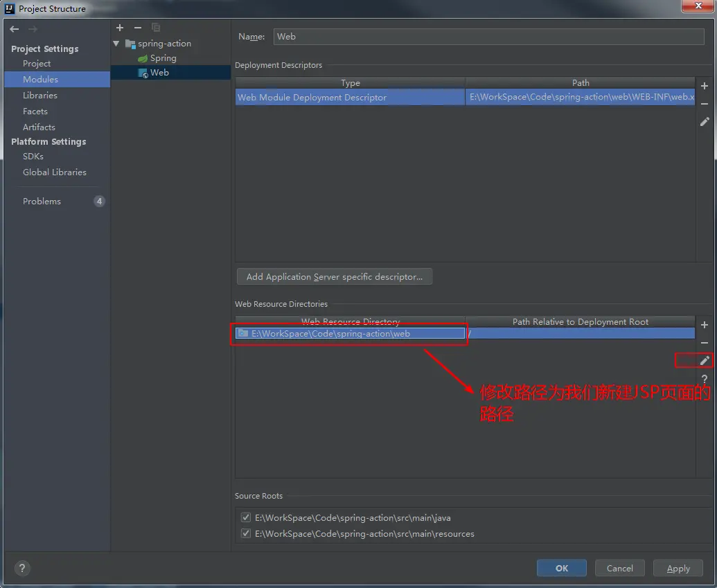Add a deployment descriptor with the plus icon
Image resolution: width=717 pixels, height=588 pixels.
pyautogui.click(x=705, y=86)
